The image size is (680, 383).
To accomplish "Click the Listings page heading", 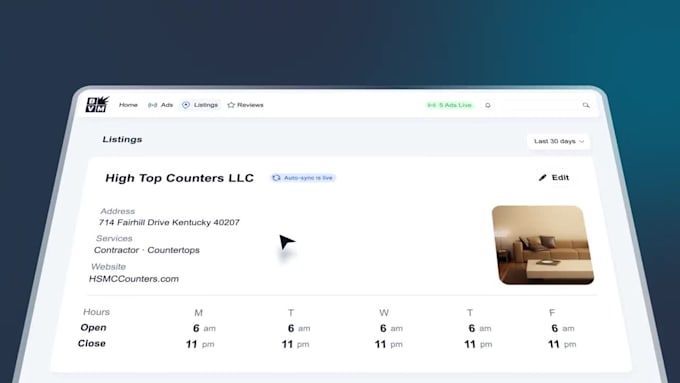I will 122,140.
